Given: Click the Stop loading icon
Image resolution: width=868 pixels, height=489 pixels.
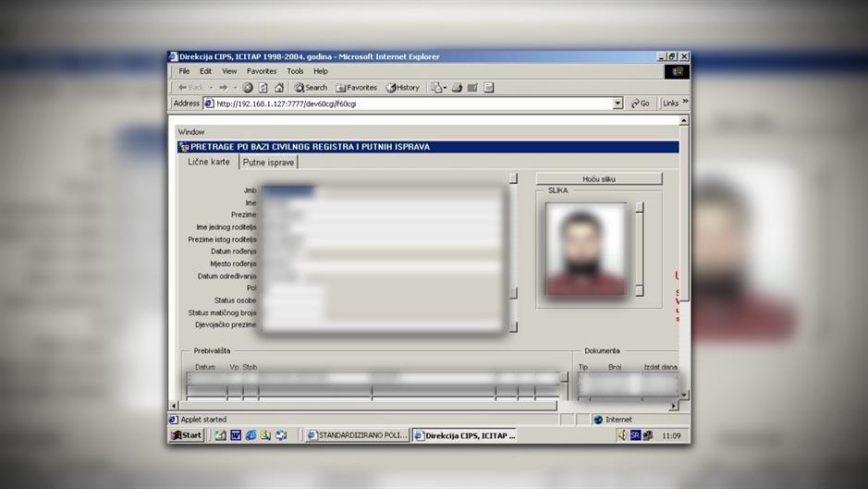Looking at the screenshot, I should coord(248,88).
